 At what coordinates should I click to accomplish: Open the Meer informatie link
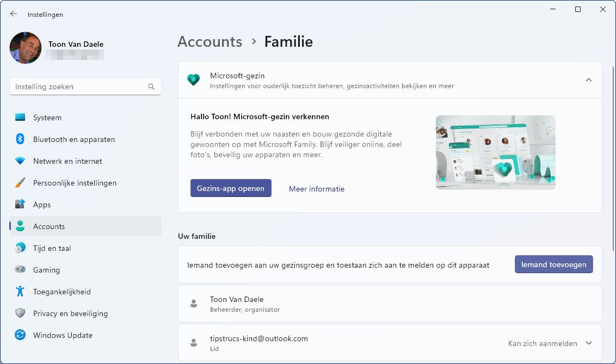pyautogui.click(x=316, y=189)
